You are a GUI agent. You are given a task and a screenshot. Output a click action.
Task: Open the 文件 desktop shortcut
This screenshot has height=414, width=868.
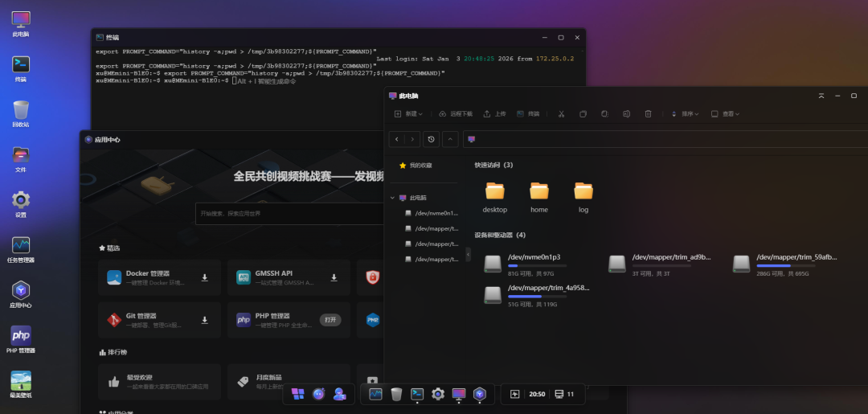21,159
